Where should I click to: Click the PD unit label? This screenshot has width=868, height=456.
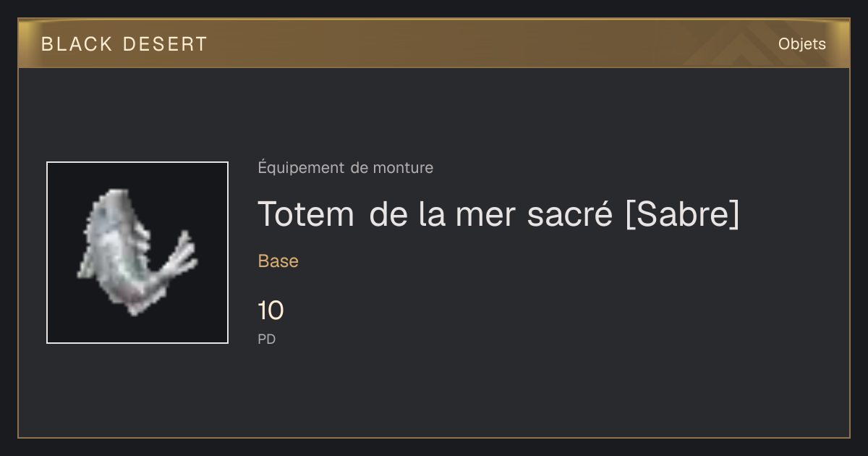pyautogui.click(x=267, y=339)
